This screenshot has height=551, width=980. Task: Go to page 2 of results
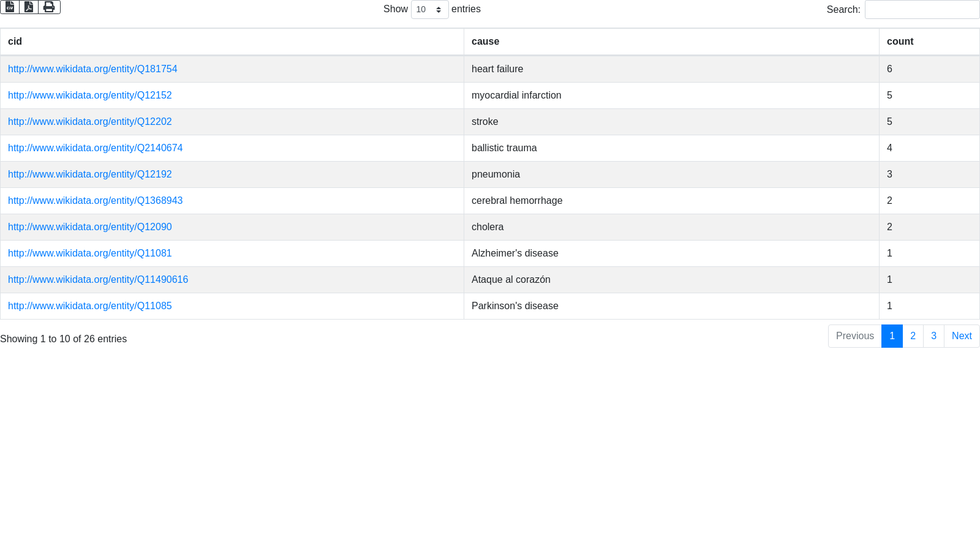913,336
